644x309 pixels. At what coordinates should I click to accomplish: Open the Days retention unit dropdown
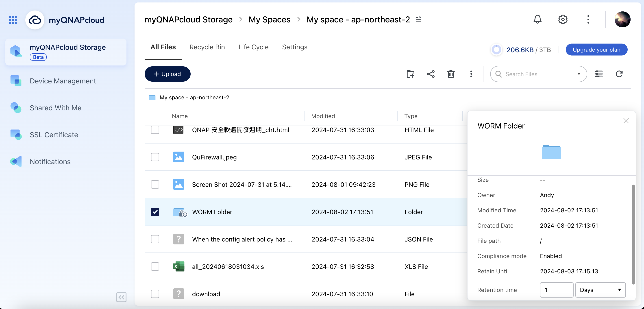(600, 290)
